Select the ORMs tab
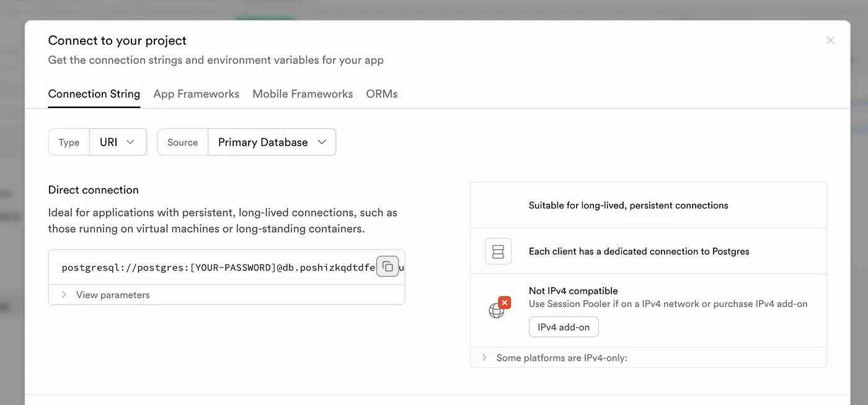The width and height of the screenshot is (868, 405). pyautogui.click(x=382, y=94)
